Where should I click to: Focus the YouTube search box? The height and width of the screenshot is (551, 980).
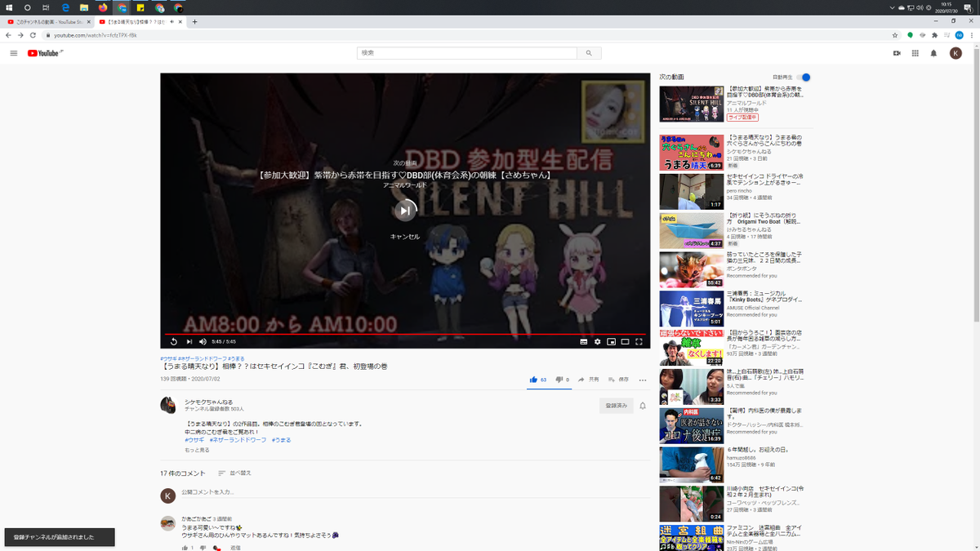click(x=466, y=53)
